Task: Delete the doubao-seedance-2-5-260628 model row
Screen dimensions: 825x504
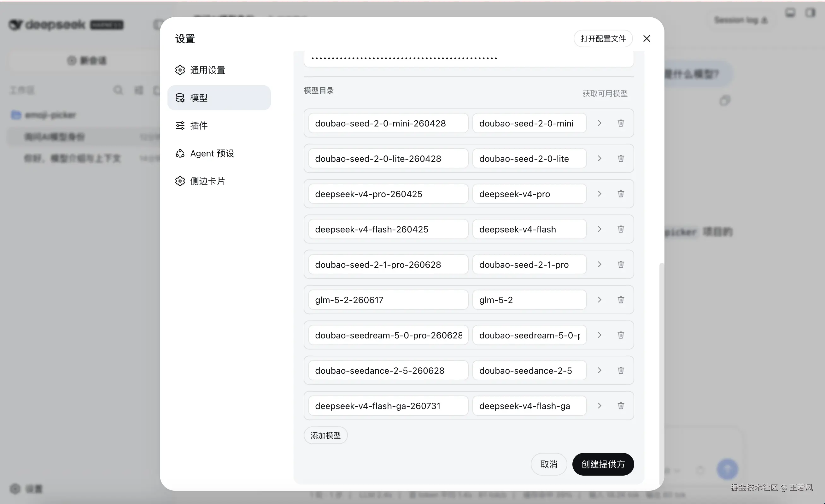Action: point(620,370)
